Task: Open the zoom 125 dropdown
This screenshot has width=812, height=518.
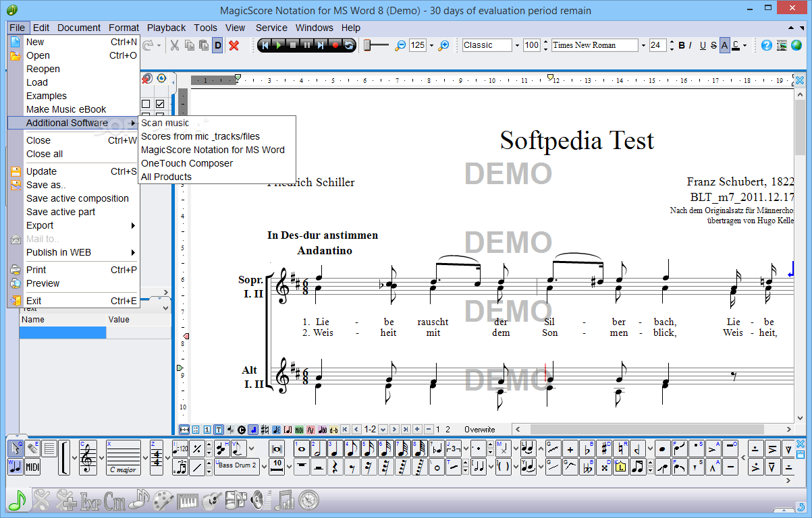Action: 432,45
